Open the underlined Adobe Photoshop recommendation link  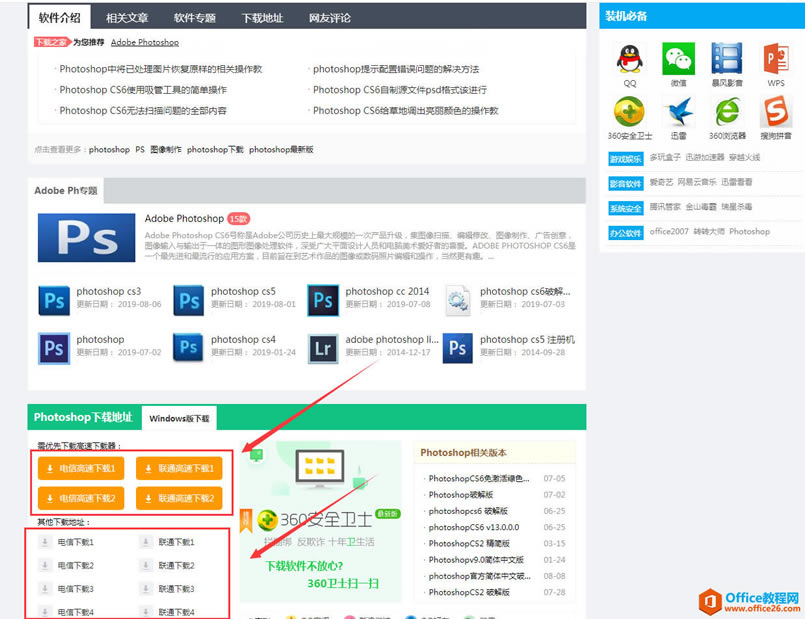145,42
